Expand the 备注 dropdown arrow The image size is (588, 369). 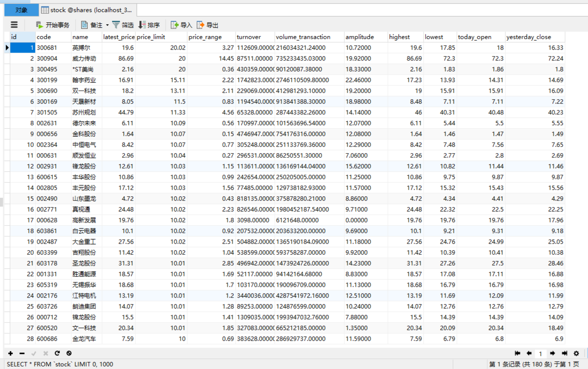coord(107,25)
